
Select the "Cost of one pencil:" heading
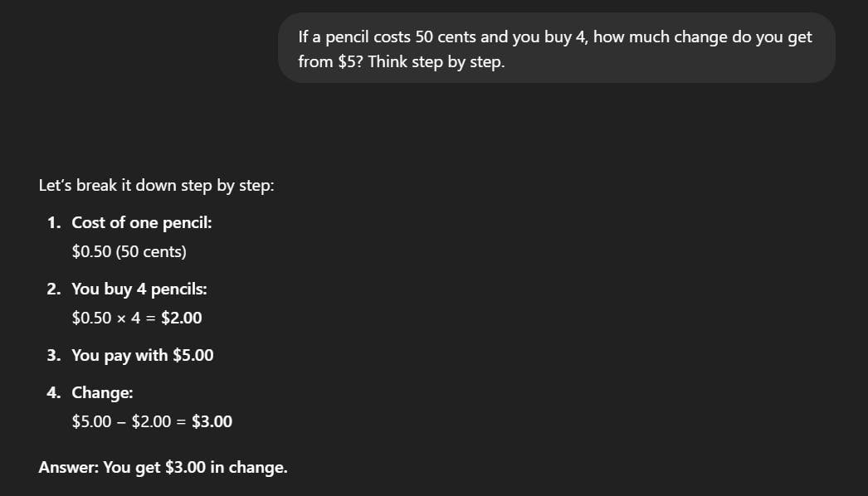tap(142, 222)
